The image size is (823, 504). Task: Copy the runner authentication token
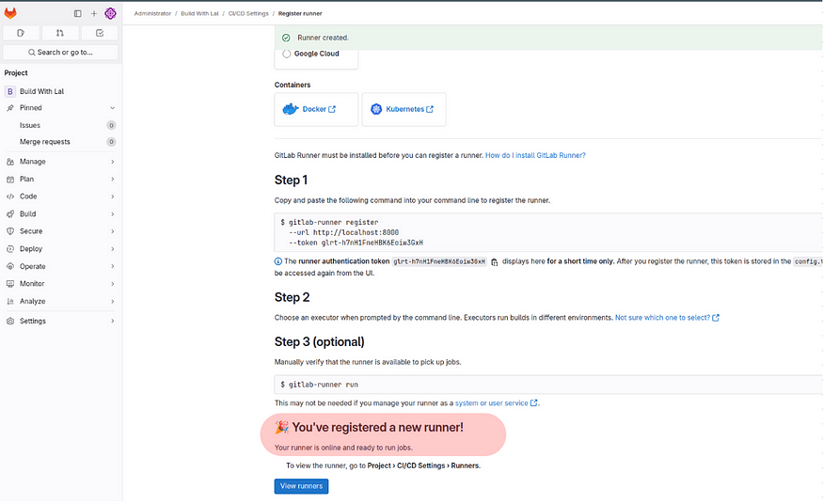pos(495,262)
